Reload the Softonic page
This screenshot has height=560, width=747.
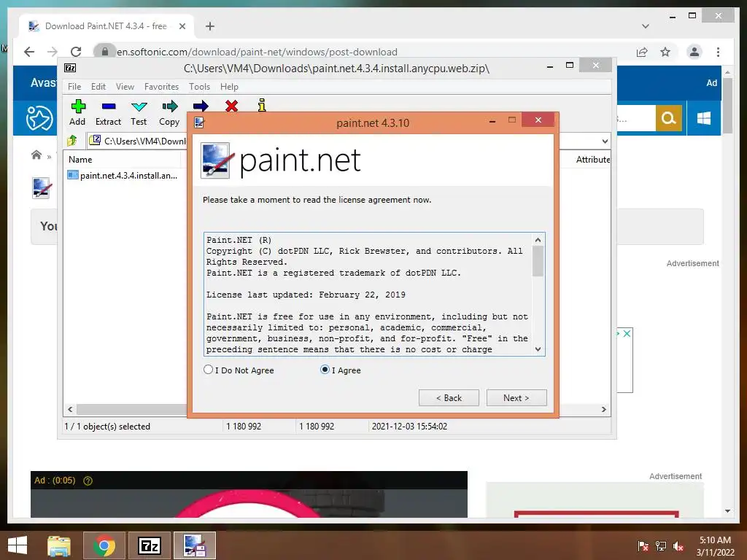(76, 52)
